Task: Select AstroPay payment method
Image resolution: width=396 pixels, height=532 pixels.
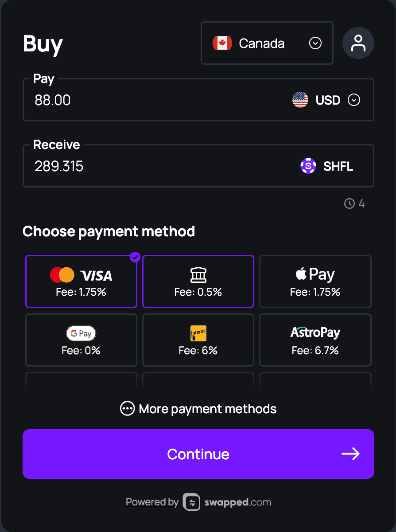Action: pyautogui.click(x=315, y=340)
